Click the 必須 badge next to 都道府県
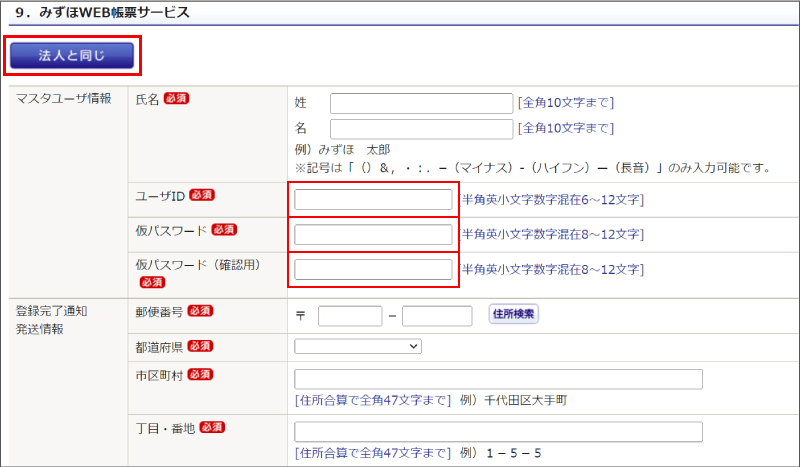 200,346
